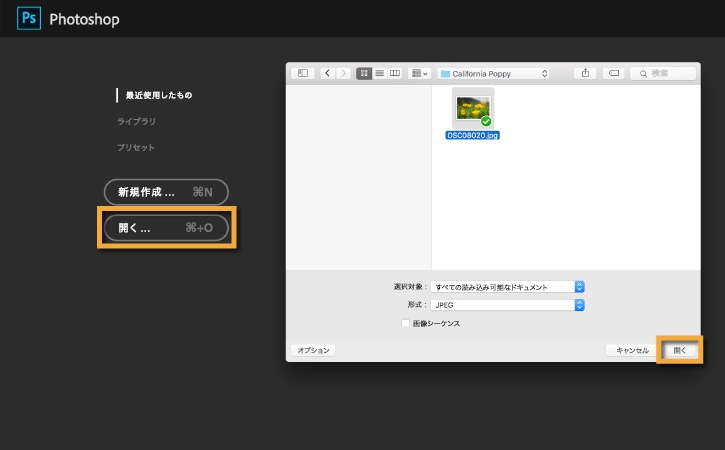Go forward with the right chevron button
The height and width of the screenshot is (450, 725).
pos(343,73)
